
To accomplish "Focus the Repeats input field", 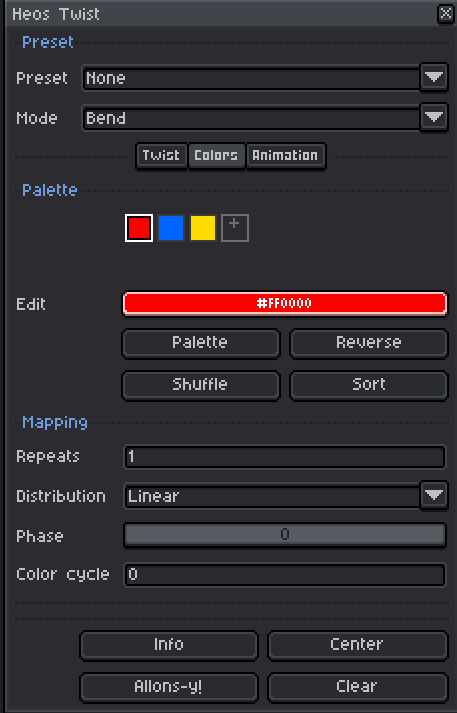I will click(285, 457).
